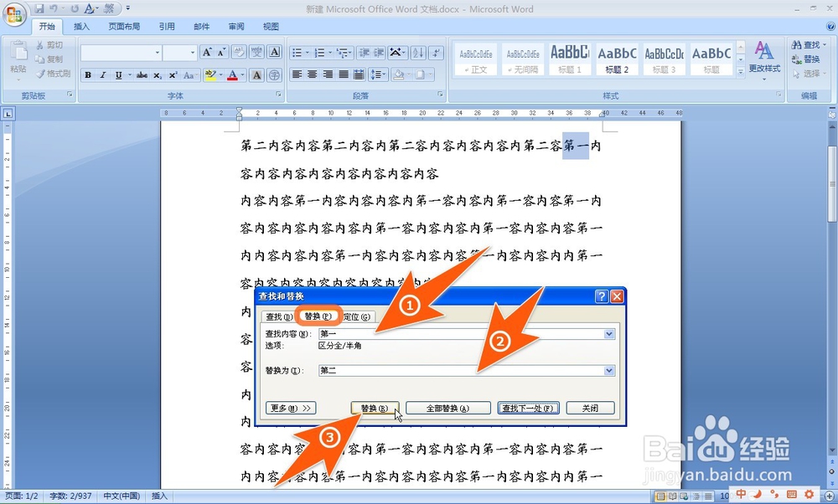
Task: Click the Office button logo
Action: (14, 14)
